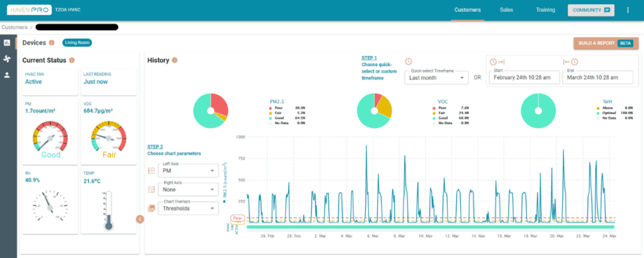Expand the Chart Overlays Thresholds dropdown
This screenshot has width=644, height=258.
(189, 208)
